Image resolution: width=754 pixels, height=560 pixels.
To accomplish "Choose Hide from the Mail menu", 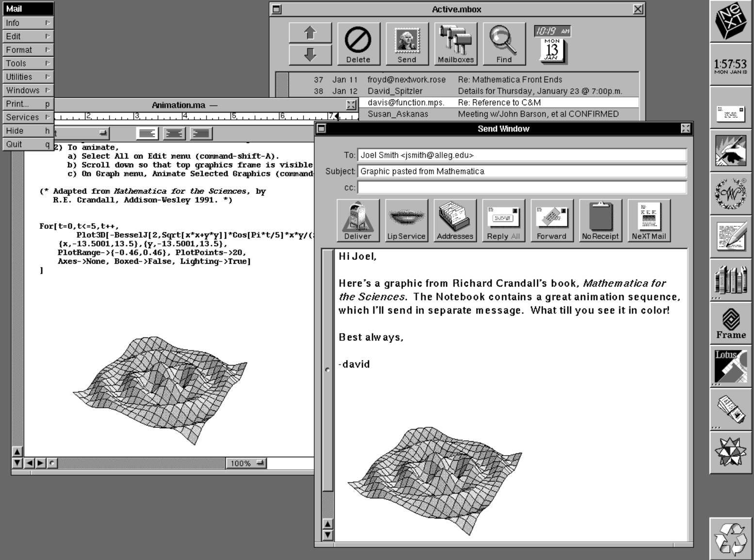I will coord(28,131).
